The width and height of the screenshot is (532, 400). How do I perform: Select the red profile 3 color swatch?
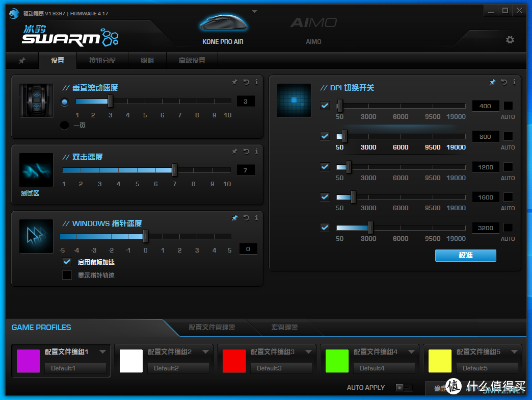coord(234,361)
